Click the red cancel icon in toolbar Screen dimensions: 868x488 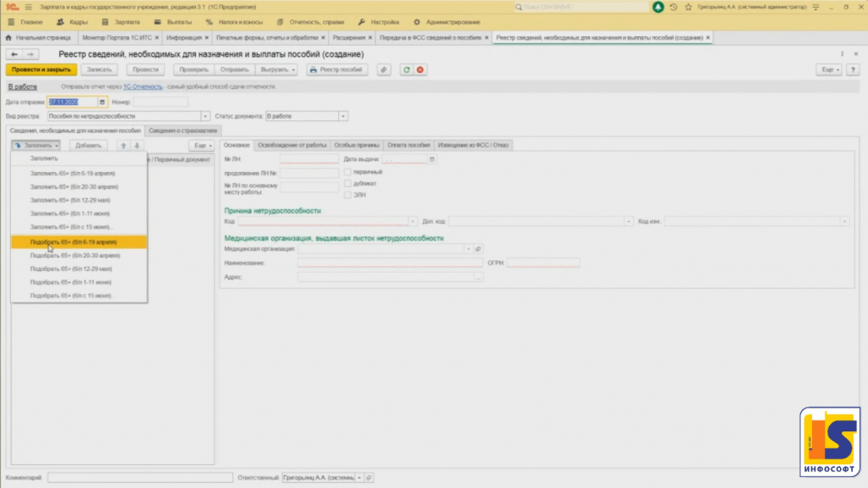(x=420, y=69)
